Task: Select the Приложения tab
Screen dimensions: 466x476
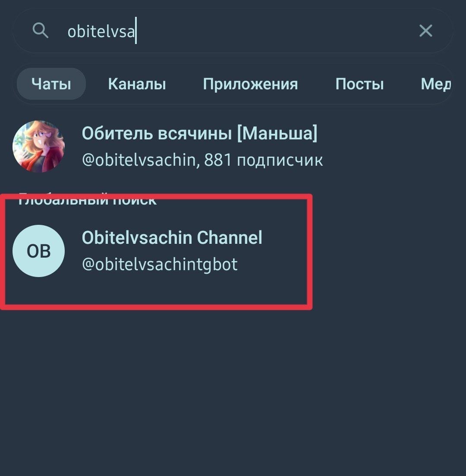Action: click(x=250, y=84)
